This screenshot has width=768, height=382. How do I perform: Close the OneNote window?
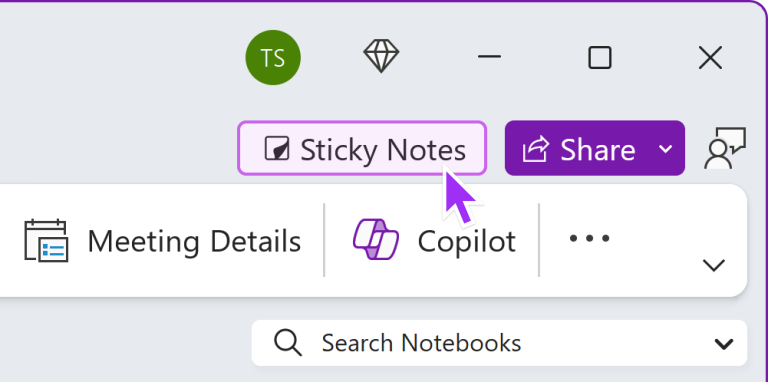coord(710,58)
